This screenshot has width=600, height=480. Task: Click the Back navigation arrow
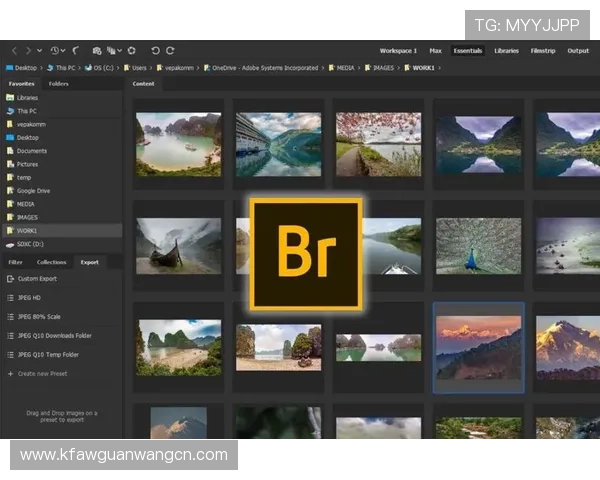14,50
